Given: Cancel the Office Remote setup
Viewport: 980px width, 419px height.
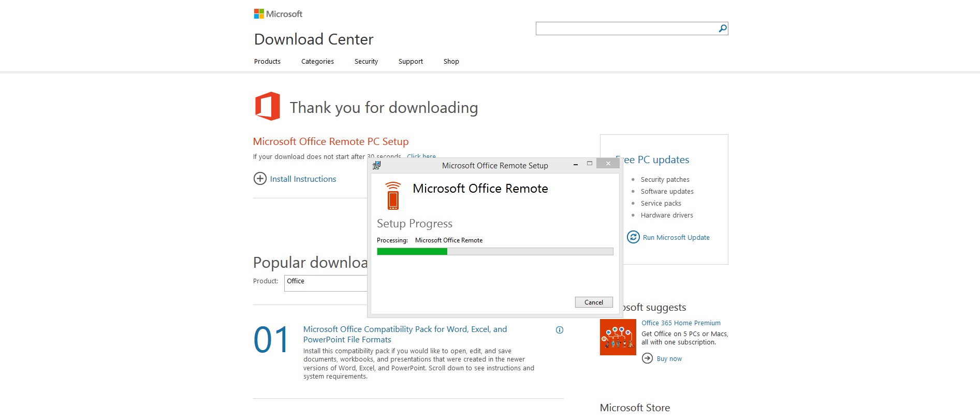Looking at the screenshot, I should (x=594, y=302).
